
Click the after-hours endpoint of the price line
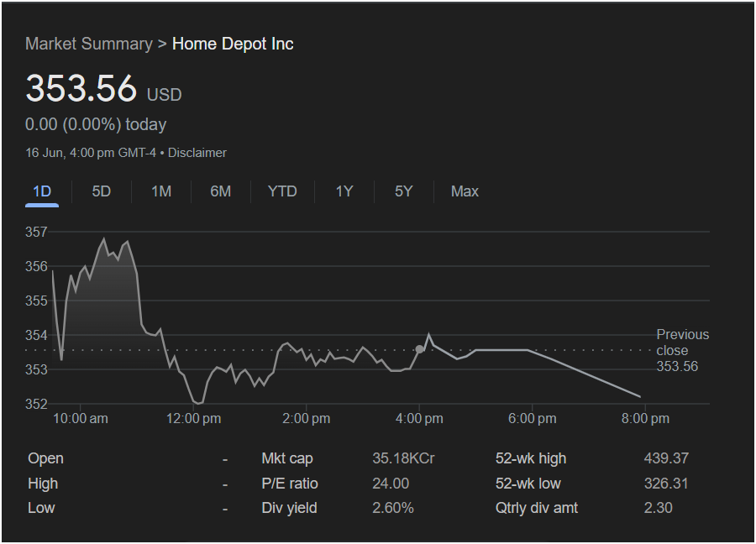coord(640,396)
